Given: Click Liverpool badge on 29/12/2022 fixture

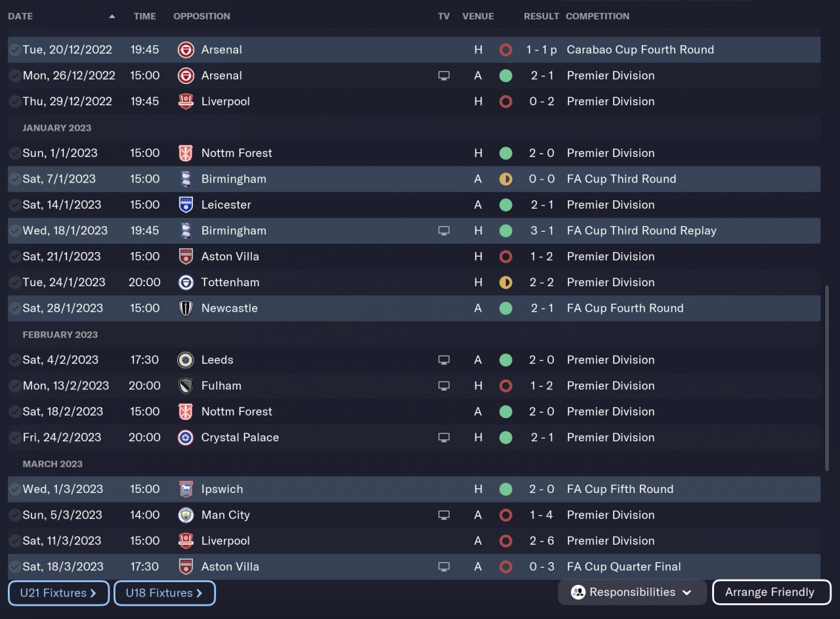Looking at the screenshot, I should (x=186, y=102).
